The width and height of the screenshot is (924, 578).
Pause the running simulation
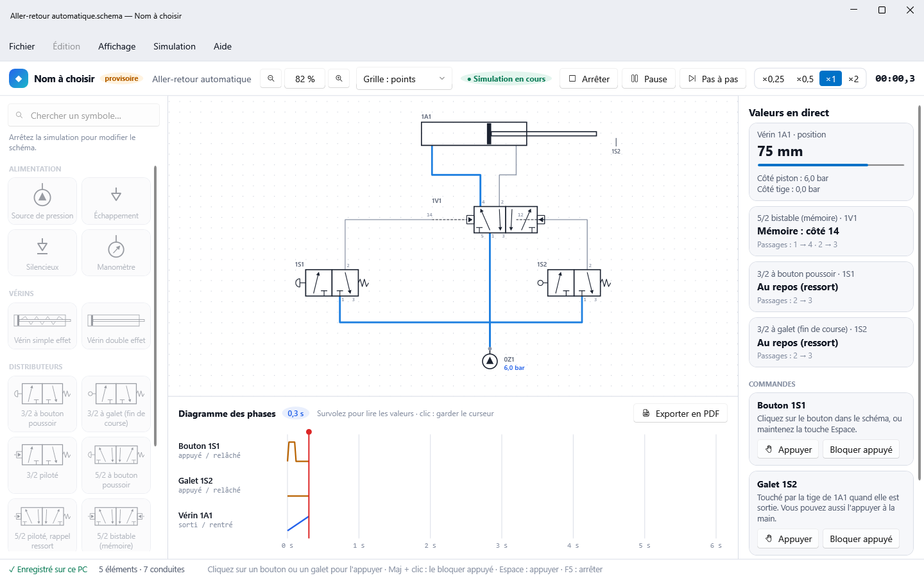click(649, 79)
